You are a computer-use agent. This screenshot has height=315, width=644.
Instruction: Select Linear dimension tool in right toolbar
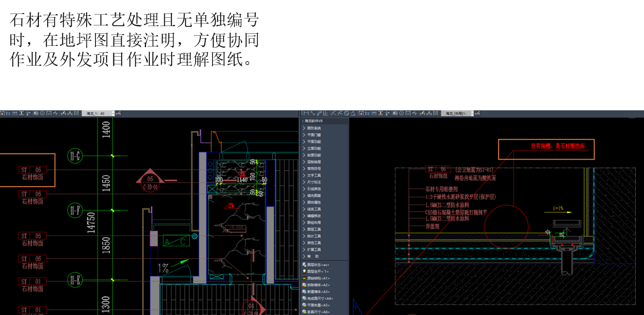pyautogui.click(x=306, y=114)
